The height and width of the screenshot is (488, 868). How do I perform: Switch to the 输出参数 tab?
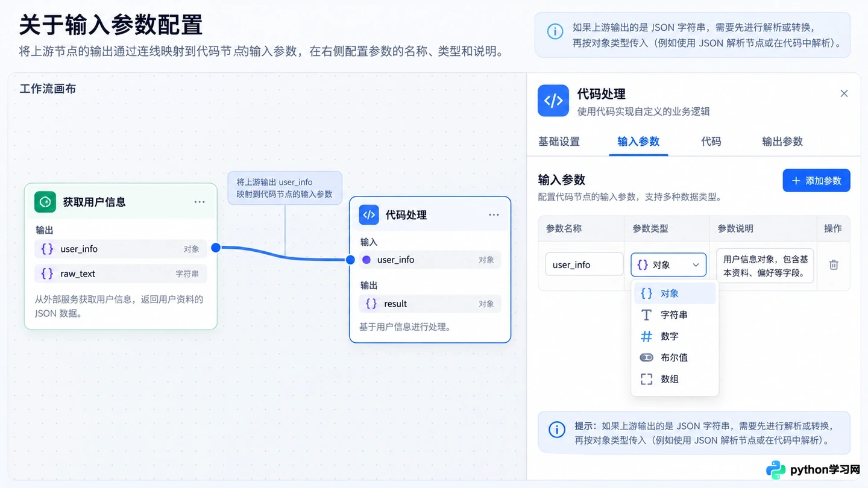point(782,142)
